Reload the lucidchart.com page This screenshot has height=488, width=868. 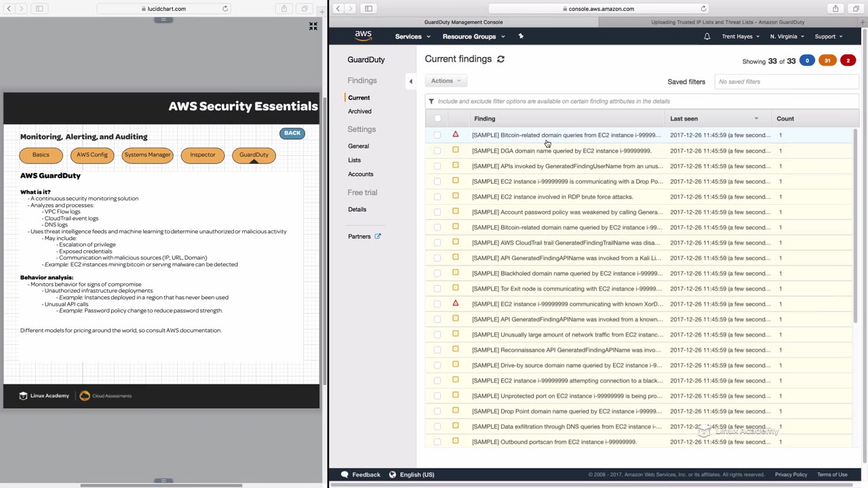pyautogui.click(x=225, y=9)
